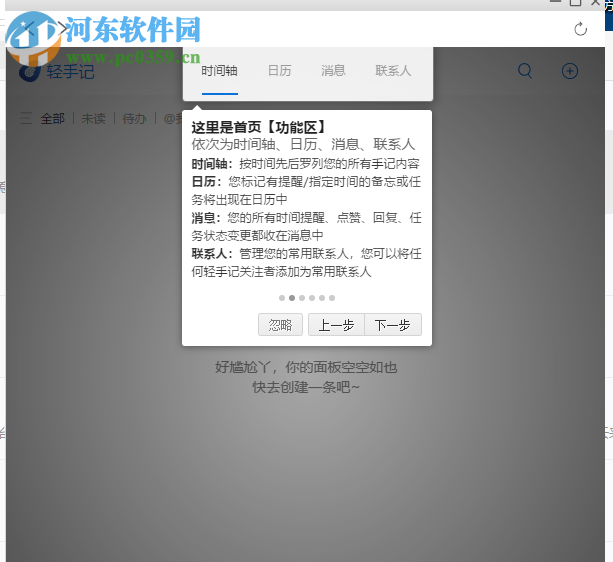Viewport: 613px width, 562px height.
Task: Maximize the window
Action: tap(575, 2)
